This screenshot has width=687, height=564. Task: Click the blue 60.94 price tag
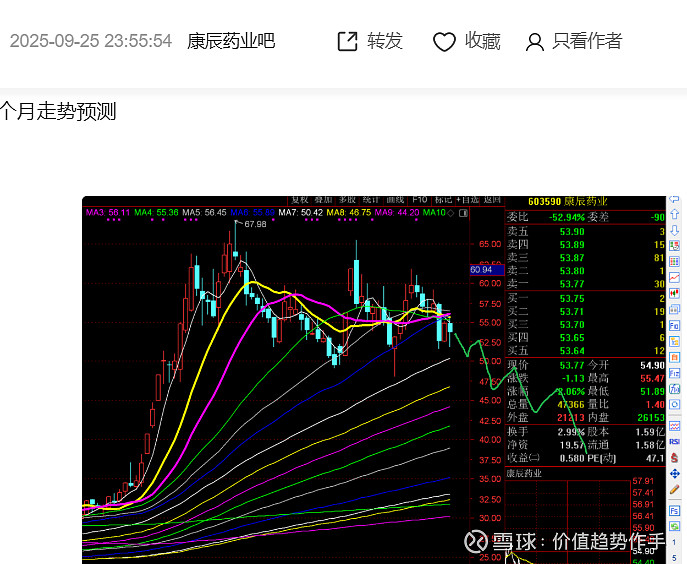click(487, 270)
